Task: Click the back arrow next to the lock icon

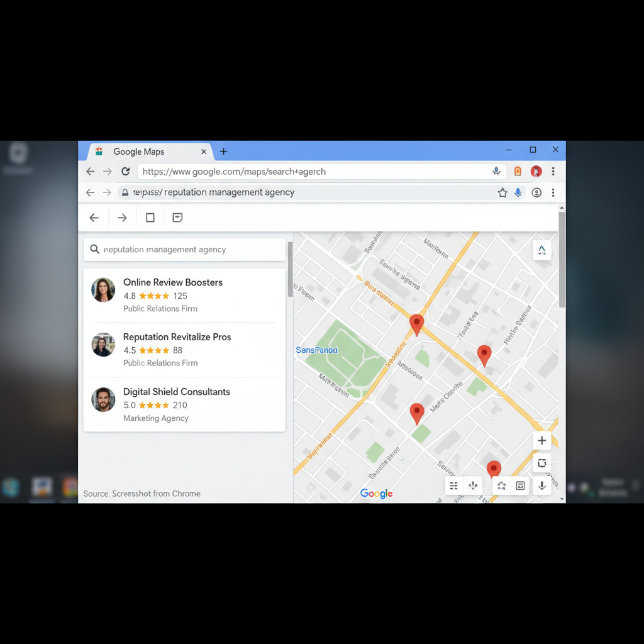Action: pos(91,192)
